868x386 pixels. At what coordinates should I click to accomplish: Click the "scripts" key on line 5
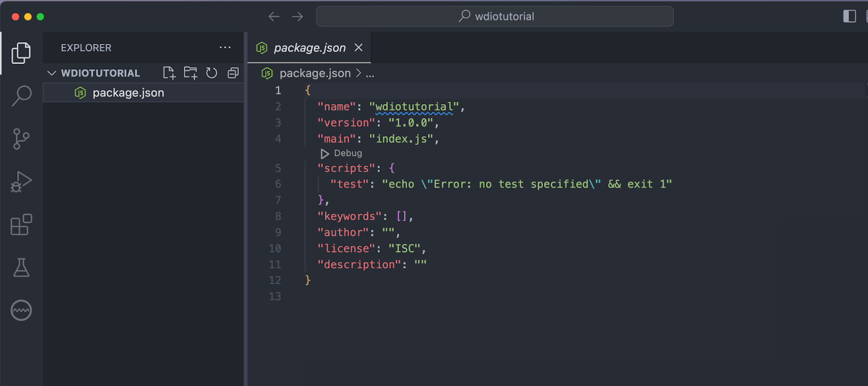(x=347, y=168)
